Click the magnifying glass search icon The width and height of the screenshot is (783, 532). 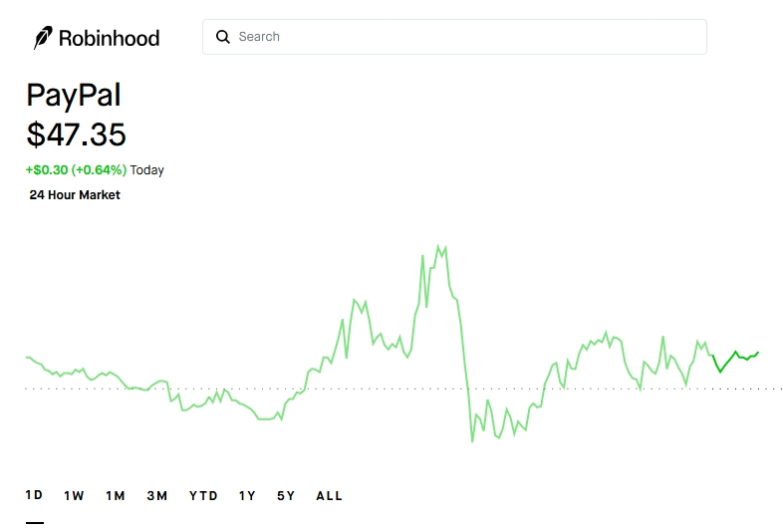[223, 37]
